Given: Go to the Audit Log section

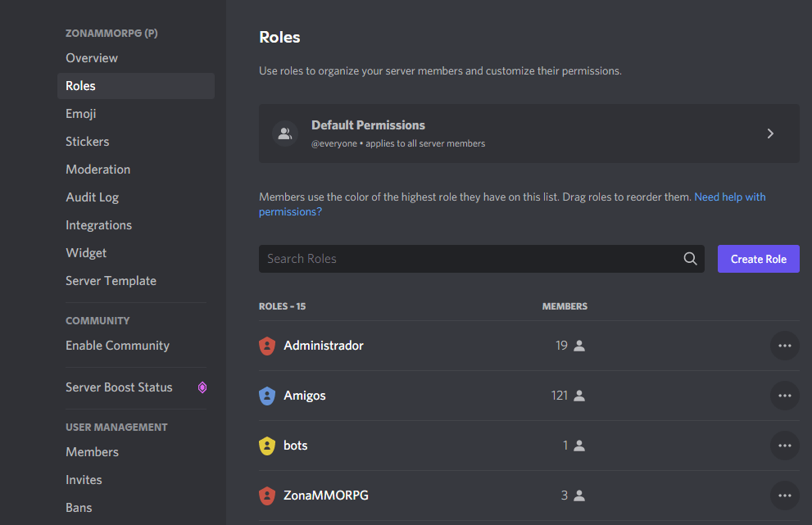Looking at the screenshot, I should (92, 197).
